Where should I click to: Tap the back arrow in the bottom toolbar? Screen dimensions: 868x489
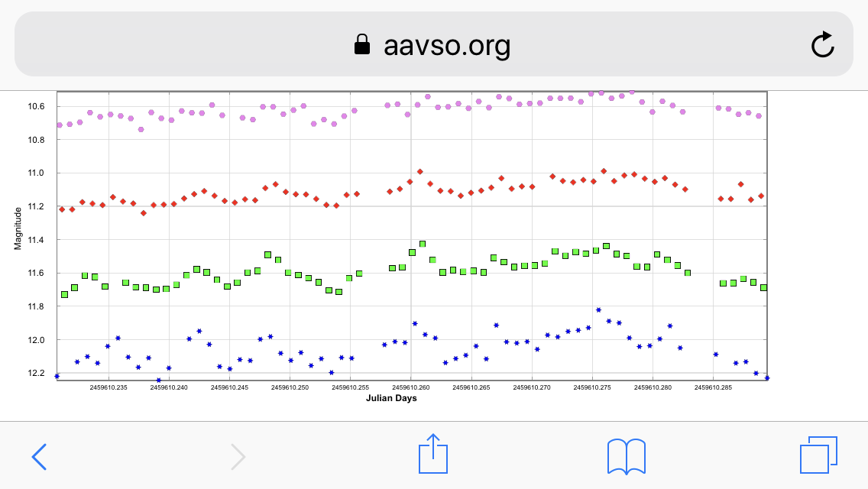pos(39,456)
